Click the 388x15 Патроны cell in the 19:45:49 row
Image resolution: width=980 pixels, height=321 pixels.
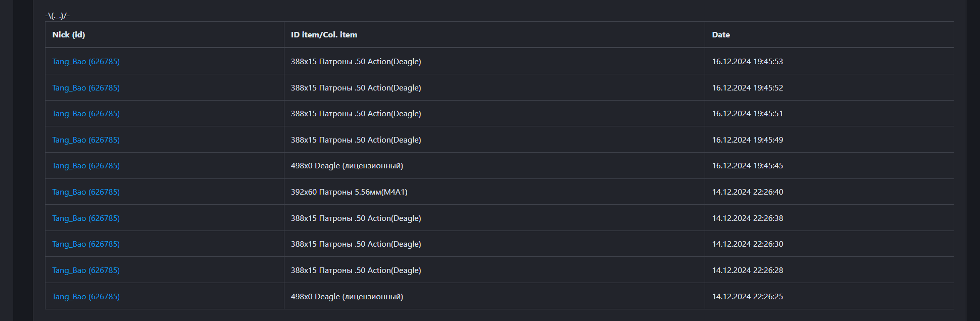click(356, 140)
